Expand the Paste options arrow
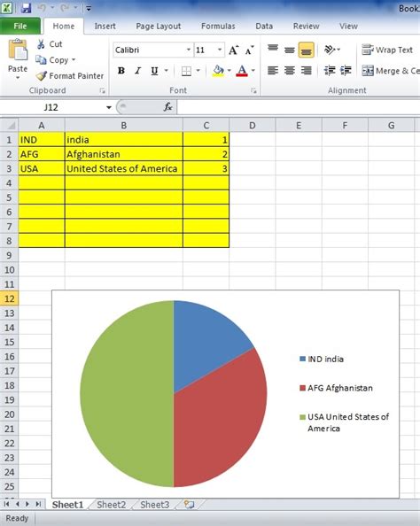The width and height of the screenshot is (420, 526). pyautogui.click(x=18, y=78)
